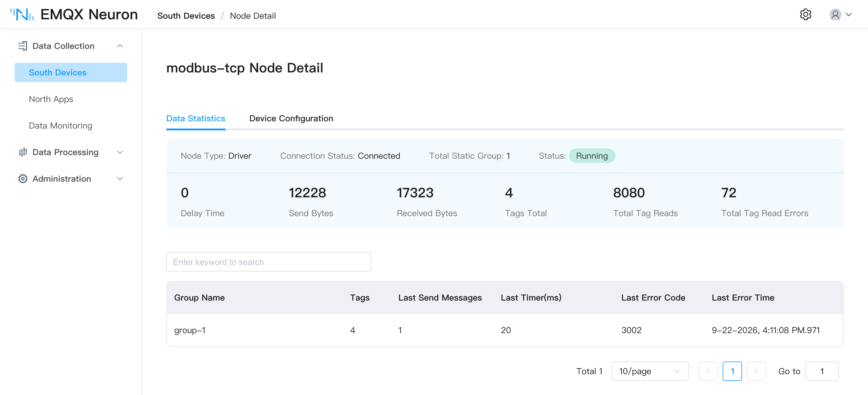This screenshot has width=868, height=395.
Task: Click the Administration gear icon in sidebar
Action: pos(23,179)
